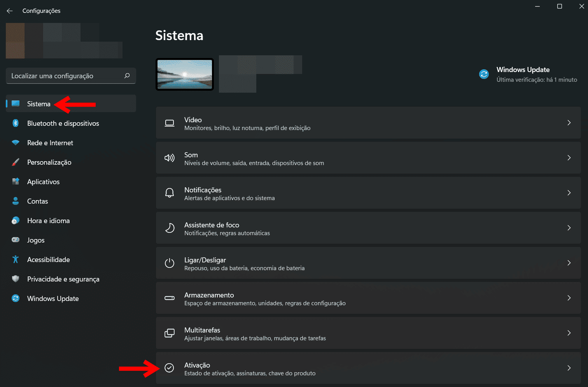Select the Notificações bell icon
The height and width of the screenshot is (387, 588).
[x=170, y=192]
